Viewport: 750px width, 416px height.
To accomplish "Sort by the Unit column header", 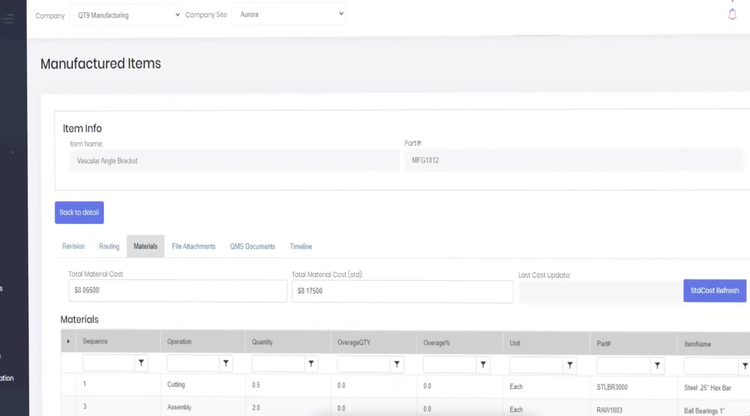I will point(515,343).
